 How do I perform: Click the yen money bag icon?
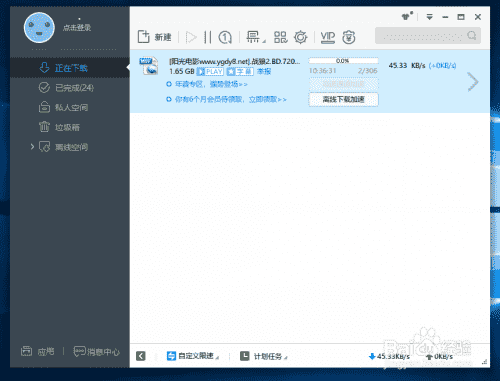pyautogui.click(x=349, y=37)
